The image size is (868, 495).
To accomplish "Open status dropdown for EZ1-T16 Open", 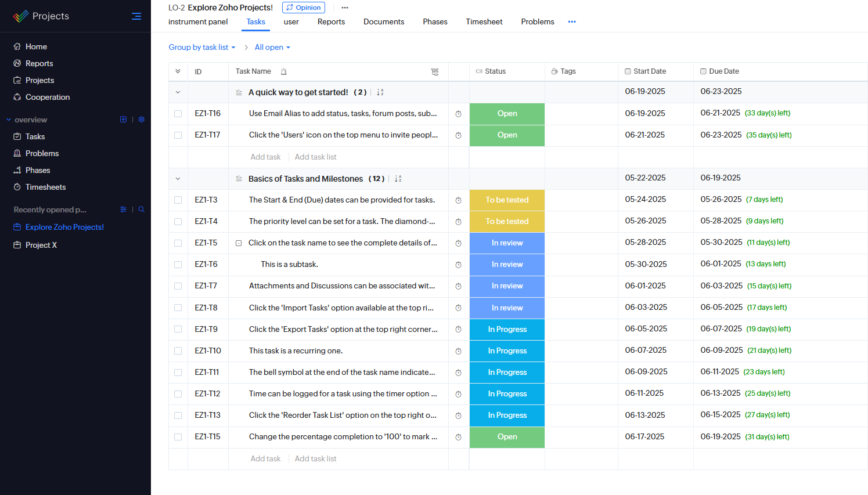I will point(507,114).
